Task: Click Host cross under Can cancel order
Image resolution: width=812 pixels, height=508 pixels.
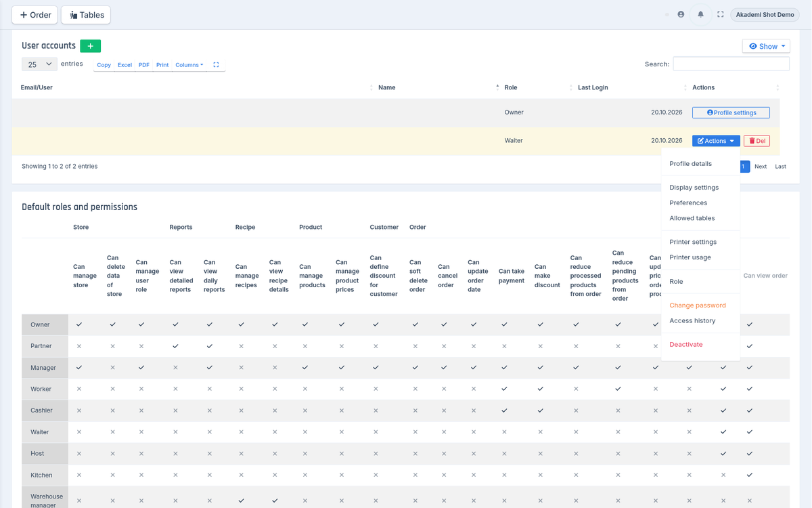Action: pos(444,454)
